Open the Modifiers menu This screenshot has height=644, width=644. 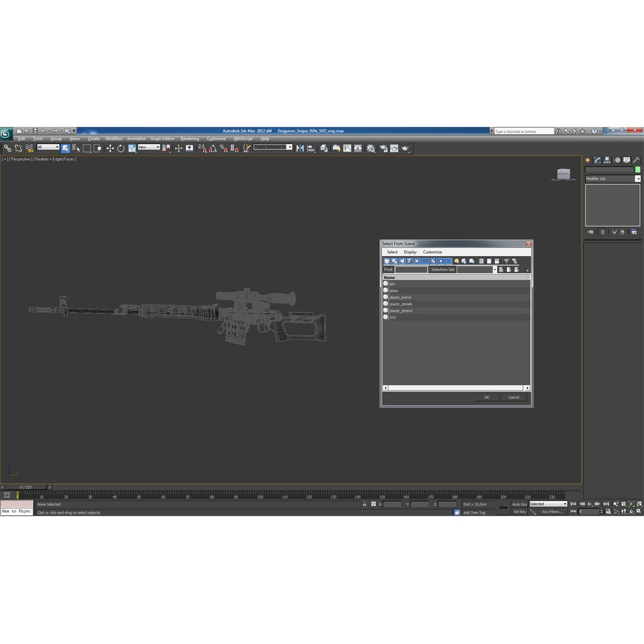114,139
